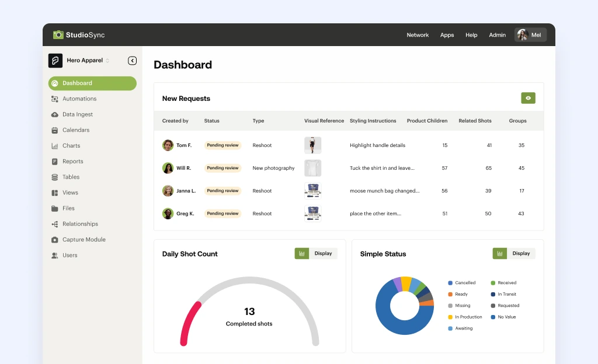Click 'Highlight handle details' styling text
Viewport: 598px width, 364px height.
378,145
